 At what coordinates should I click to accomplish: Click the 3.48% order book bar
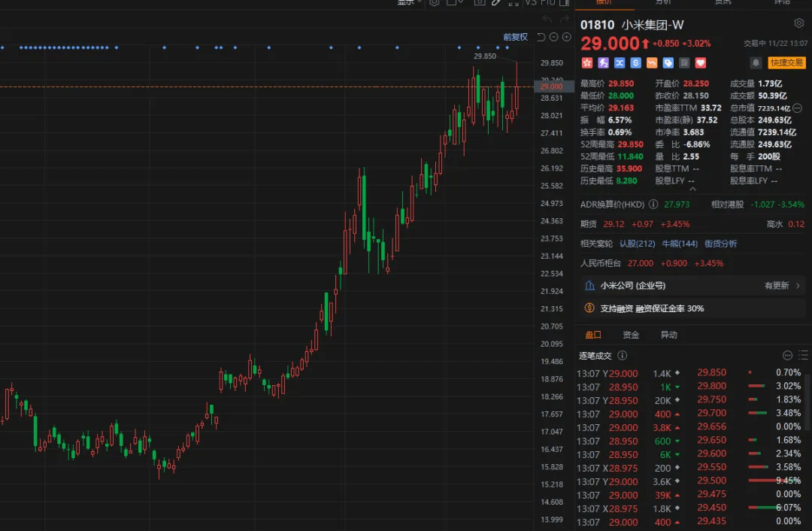[x=758, y=413]
